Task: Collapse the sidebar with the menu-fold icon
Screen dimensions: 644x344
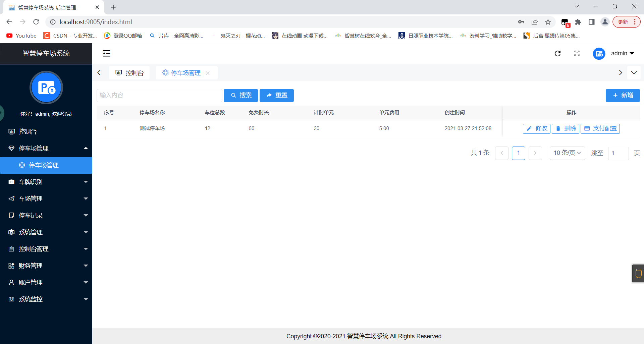Action: tap(106, 53)
